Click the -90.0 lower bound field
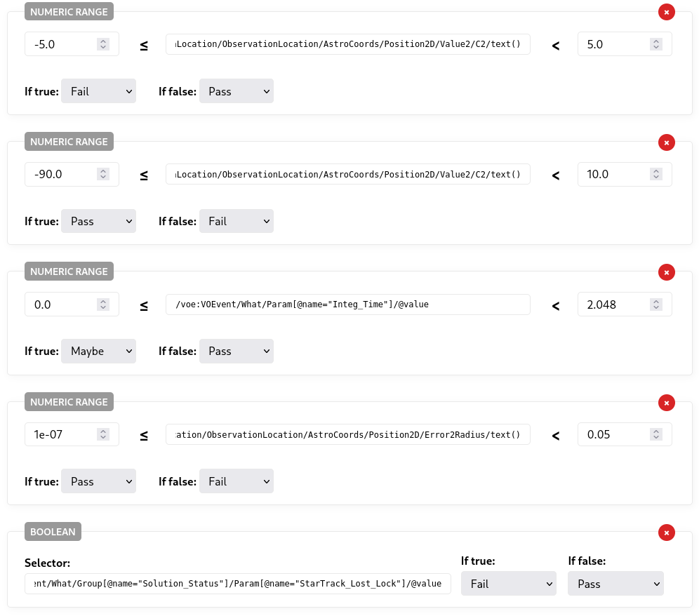The image size is (699, 616). (x=62, y=175)
